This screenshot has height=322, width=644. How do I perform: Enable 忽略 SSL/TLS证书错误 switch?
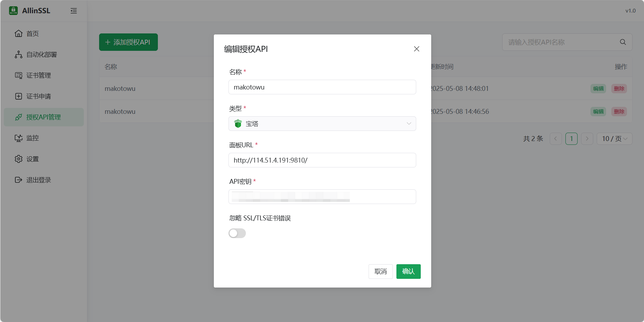tap(237, 233)
